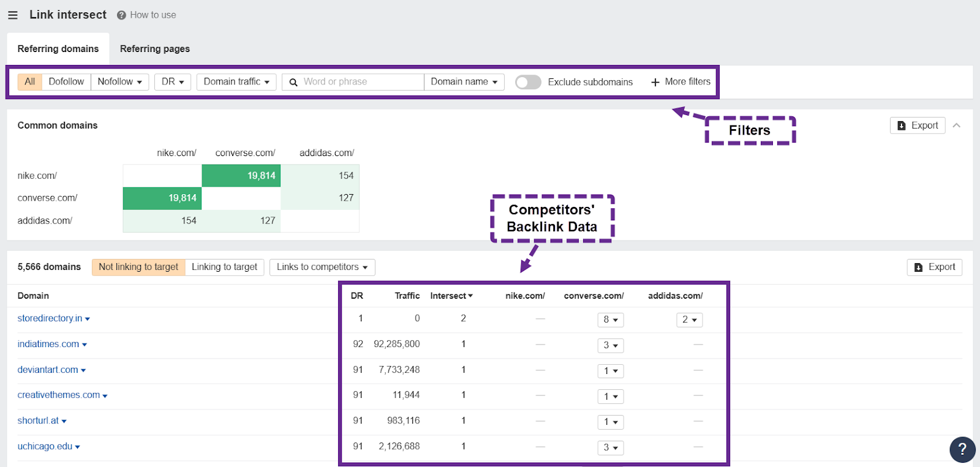The height and width of the screenshot is (467, 980).
Task: Click the Domain column header
Action: tap(33, 296)
